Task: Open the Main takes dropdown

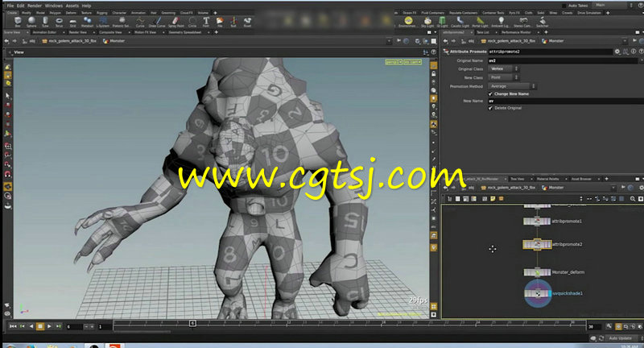Action: pyautogui.click(x=613, y=6)
